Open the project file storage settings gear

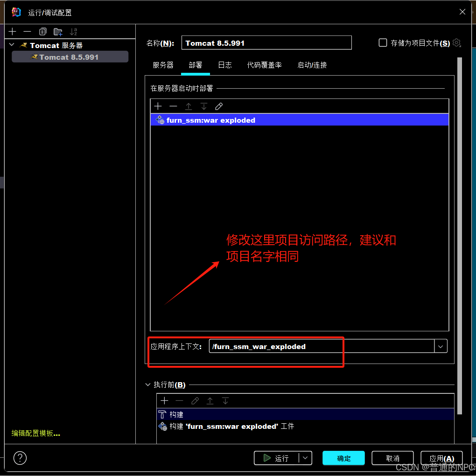click(456, 42)
